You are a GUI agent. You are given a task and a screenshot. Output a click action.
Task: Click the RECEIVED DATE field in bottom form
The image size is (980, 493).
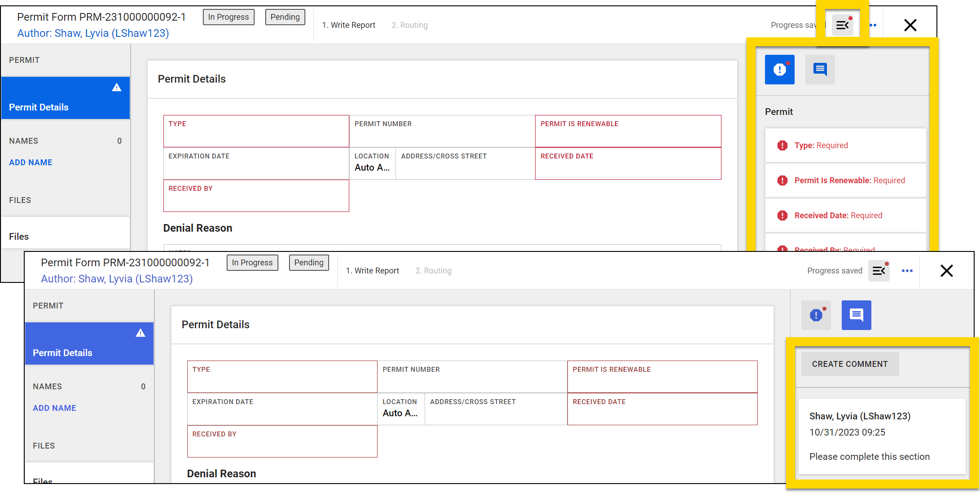click(662, 409)
